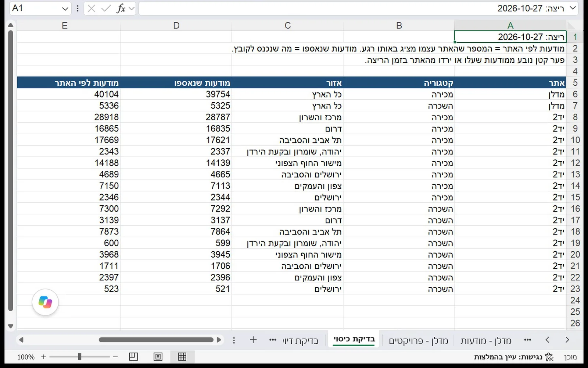Image resolution: width=588 pixels, height=368 pixels.
Task: Open the sheet tab bar vertical dots
Action: coord(234,340)
